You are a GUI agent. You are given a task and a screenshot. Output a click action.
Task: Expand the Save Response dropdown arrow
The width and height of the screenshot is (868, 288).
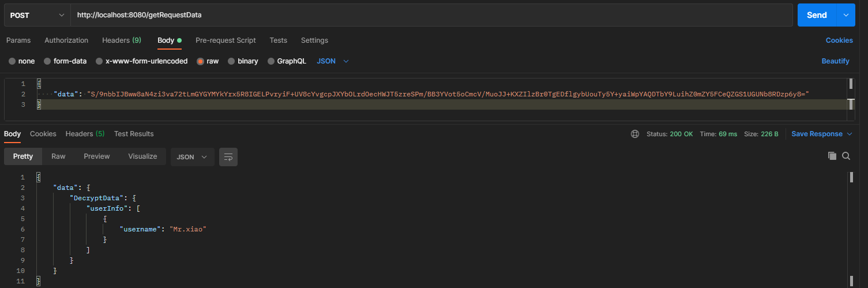click(849, 134)
